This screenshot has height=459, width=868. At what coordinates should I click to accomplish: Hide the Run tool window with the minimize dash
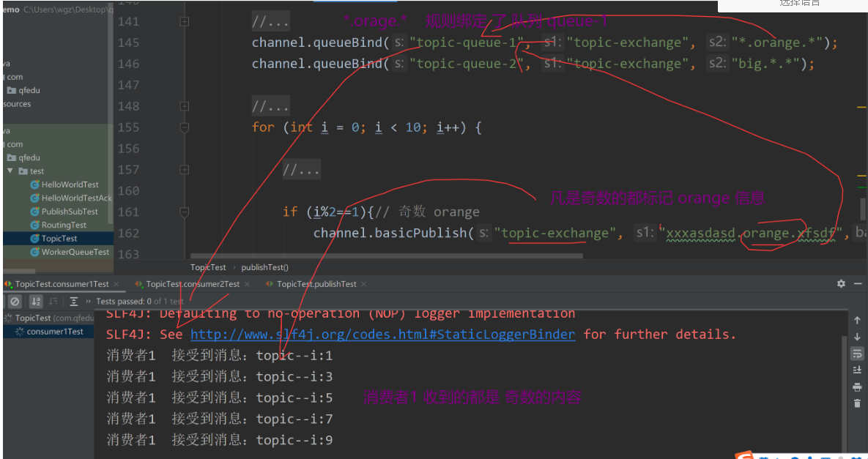pos(857,284)
